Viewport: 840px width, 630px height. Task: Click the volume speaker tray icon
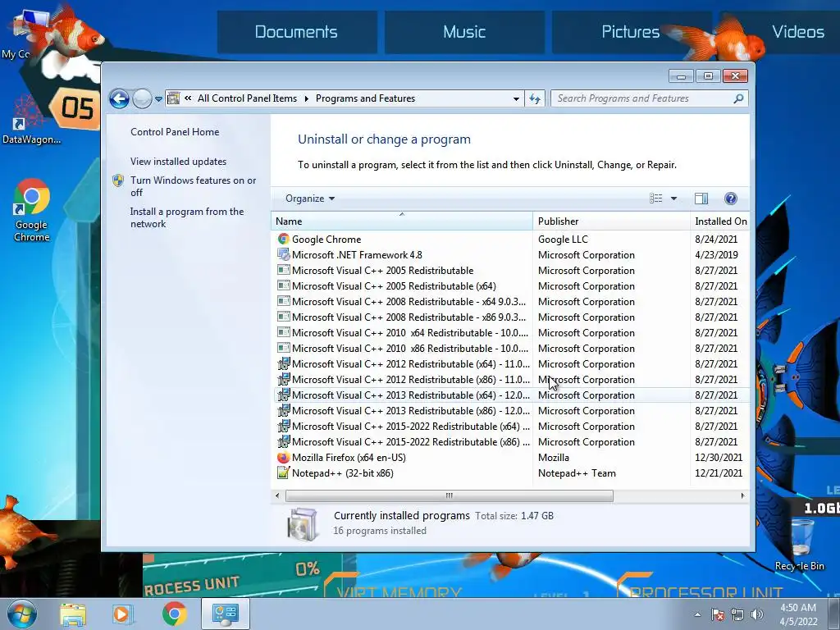[756, 614]
